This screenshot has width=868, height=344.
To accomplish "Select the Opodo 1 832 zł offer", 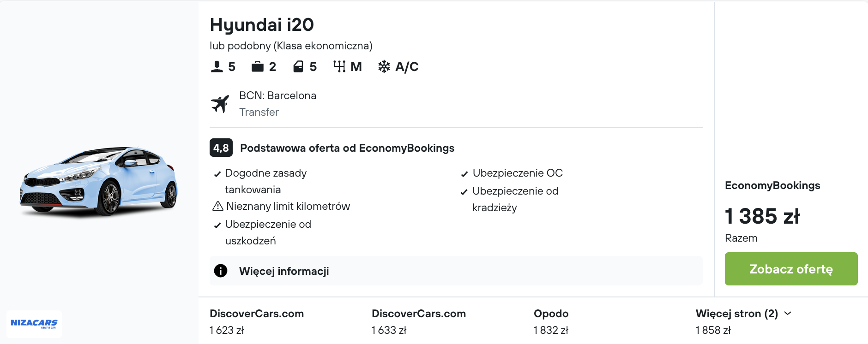I will coord(551,321).
